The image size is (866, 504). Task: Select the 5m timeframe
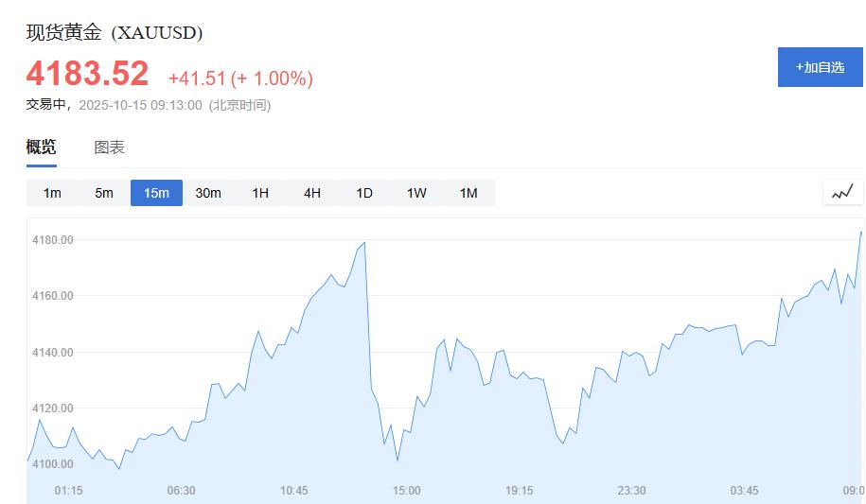click(104, 193)
